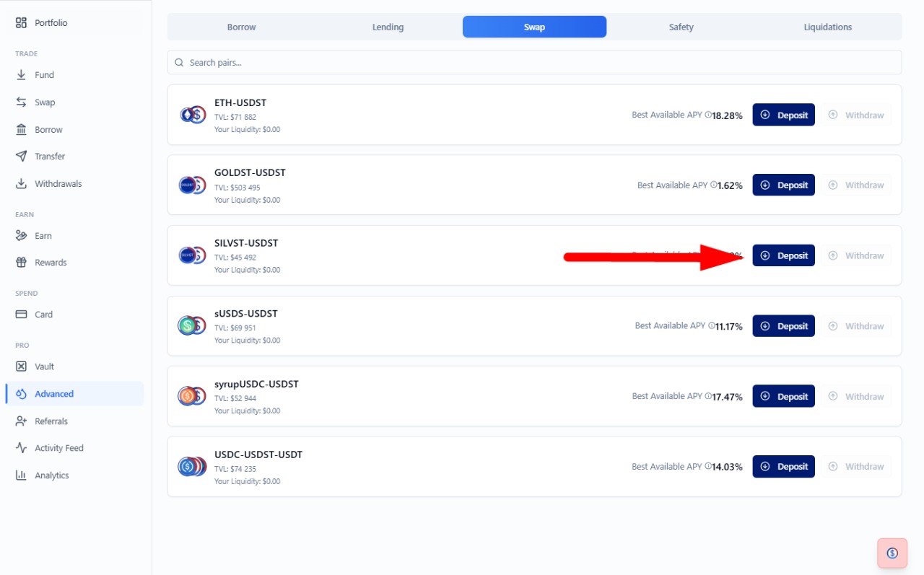Open the Borrow bank icon
The height and width of the screenshot is (575, 924).
pyautogui.click(x=21, y=130)
